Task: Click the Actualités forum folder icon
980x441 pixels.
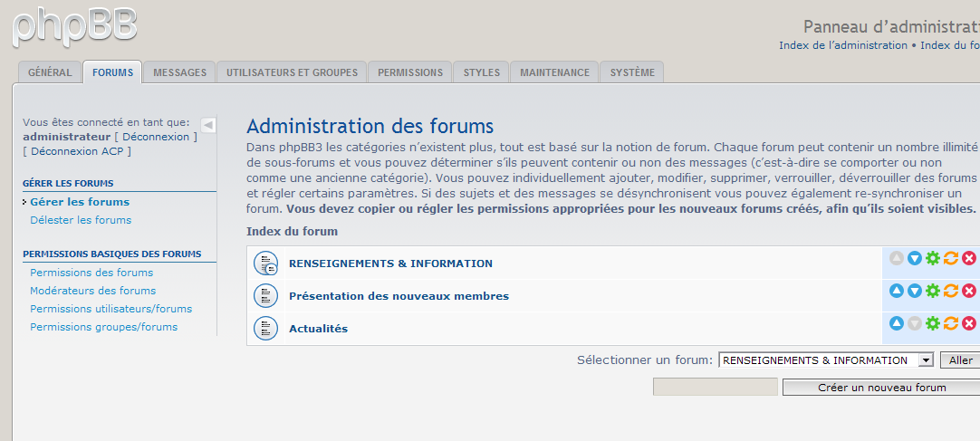Action: 265,328
